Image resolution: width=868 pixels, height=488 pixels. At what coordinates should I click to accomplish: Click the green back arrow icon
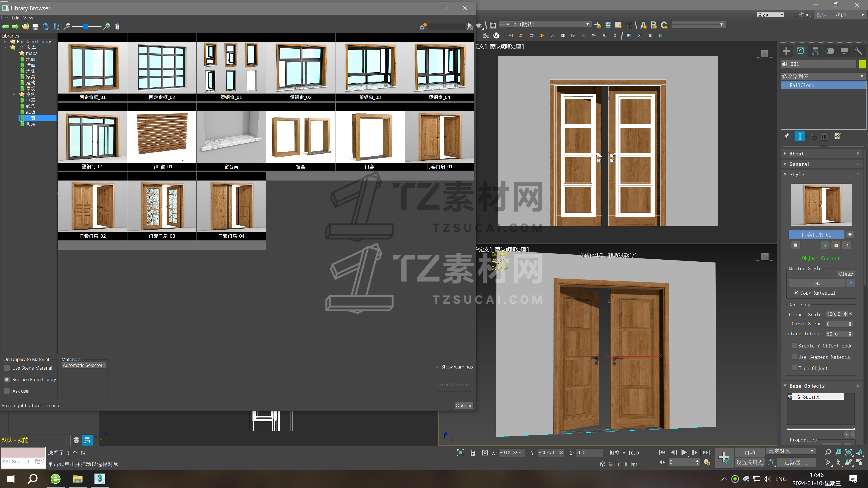pos(5,27)
